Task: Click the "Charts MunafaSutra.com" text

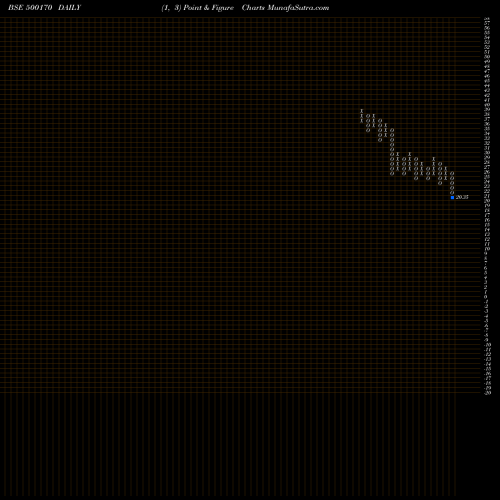Action: click(285, 8)
